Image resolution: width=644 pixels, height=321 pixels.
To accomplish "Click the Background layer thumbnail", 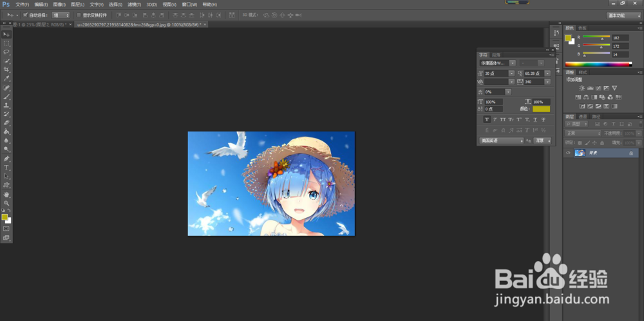I will 580,153.
